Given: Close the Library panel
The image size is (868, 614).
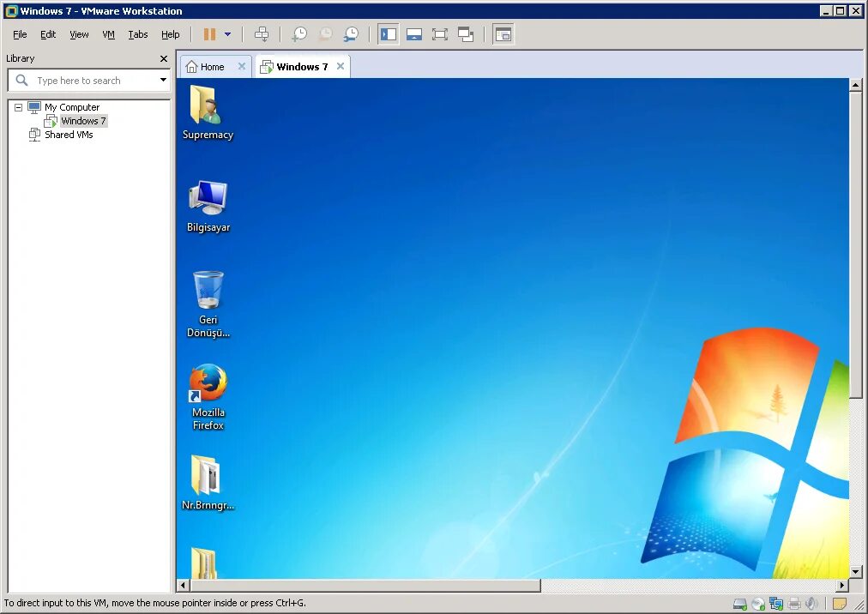Looking at the screenshot, I should [163, 58].
